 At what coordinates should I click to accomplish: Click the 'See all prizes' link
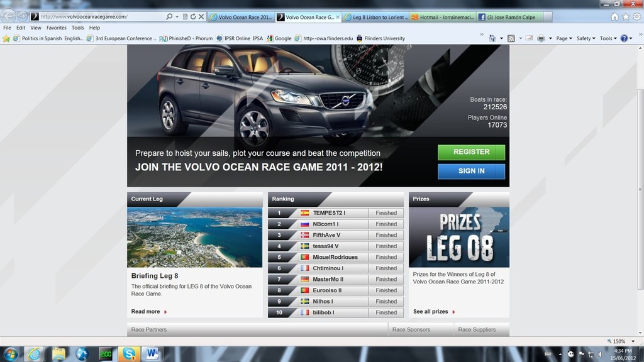click(434, 312)
